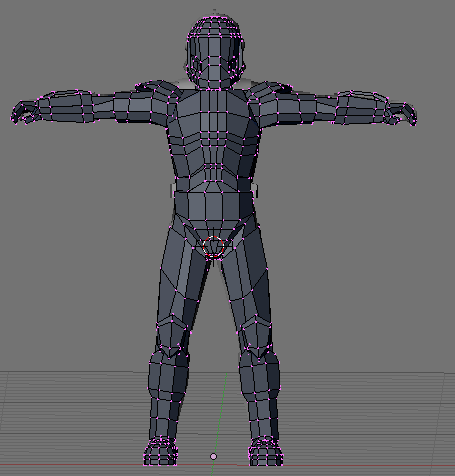
Task: Select the boot on viewer's right side
Action: (266, 451)
